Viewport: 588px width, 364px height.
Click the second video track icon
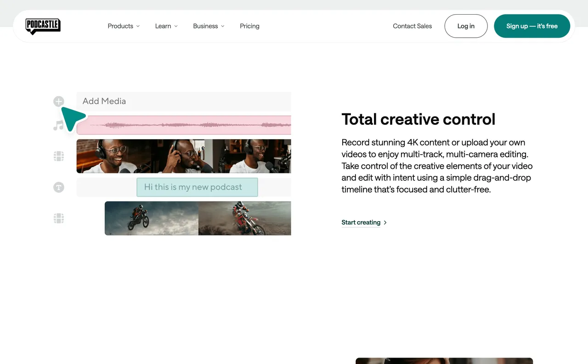click(x=58, y=218)
